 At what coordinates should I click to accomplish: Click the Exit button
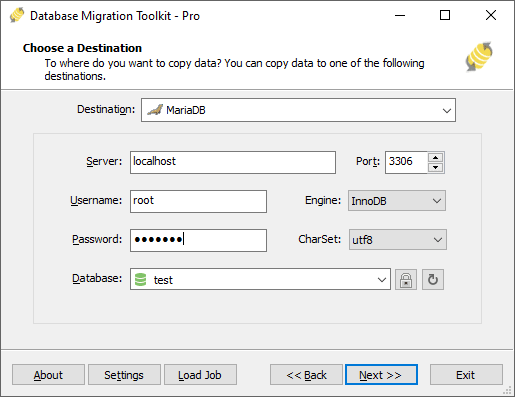466,375
